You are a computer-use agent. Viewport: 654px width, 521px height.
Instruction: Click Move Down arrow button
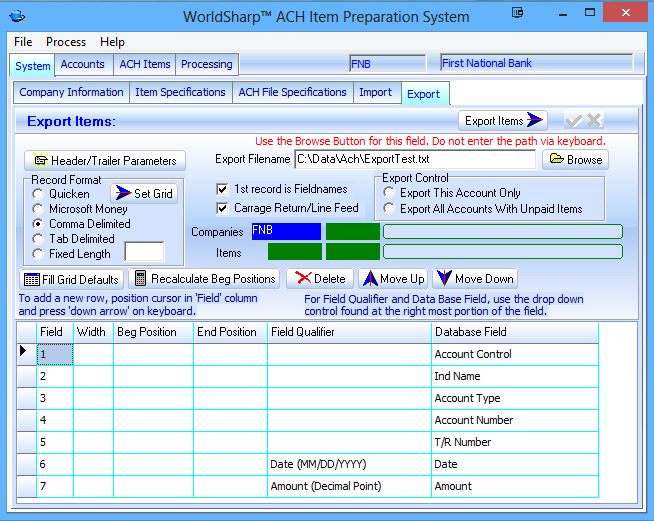coord(474,279)
